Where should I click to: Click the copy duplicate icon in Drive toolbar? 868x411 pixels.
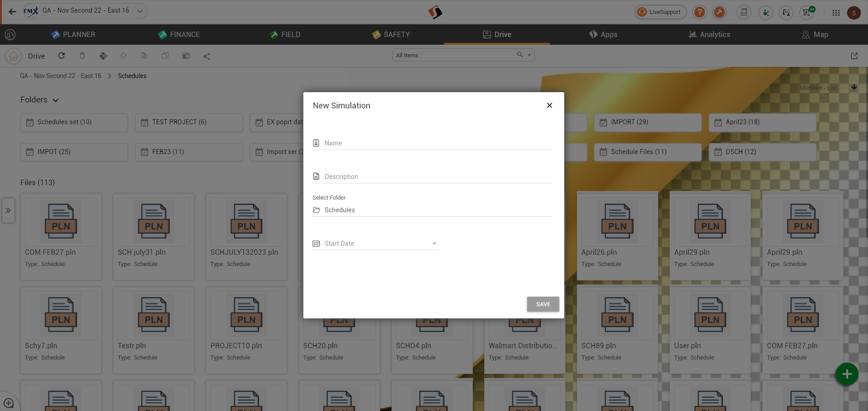tap(165, 56)
